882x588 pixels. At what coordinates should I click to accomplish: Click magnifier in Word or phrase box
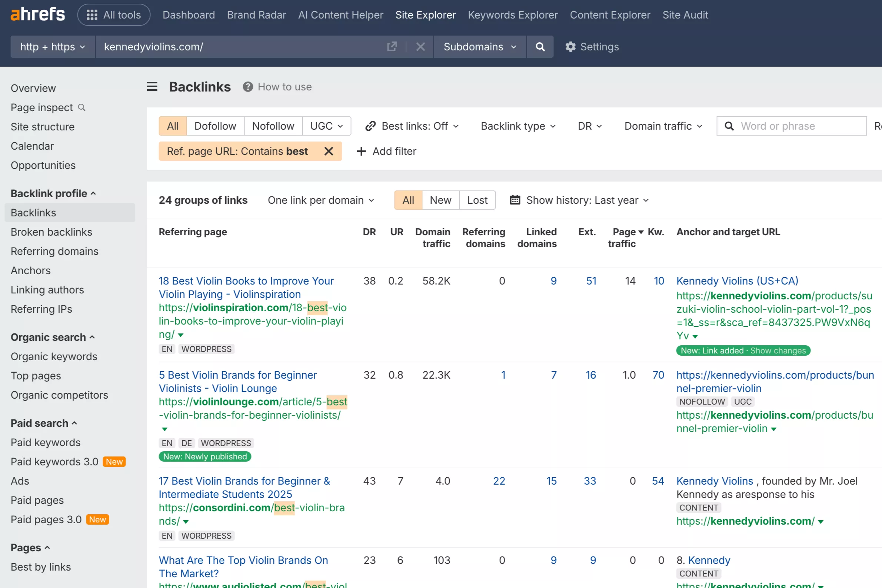(x=729, y=126)
